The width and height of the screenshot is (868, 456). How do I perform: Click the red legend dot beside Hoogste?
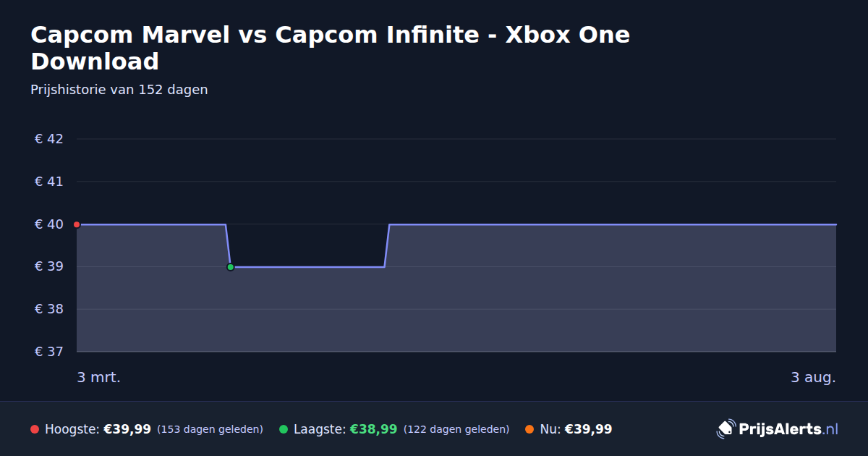(34, 429)
